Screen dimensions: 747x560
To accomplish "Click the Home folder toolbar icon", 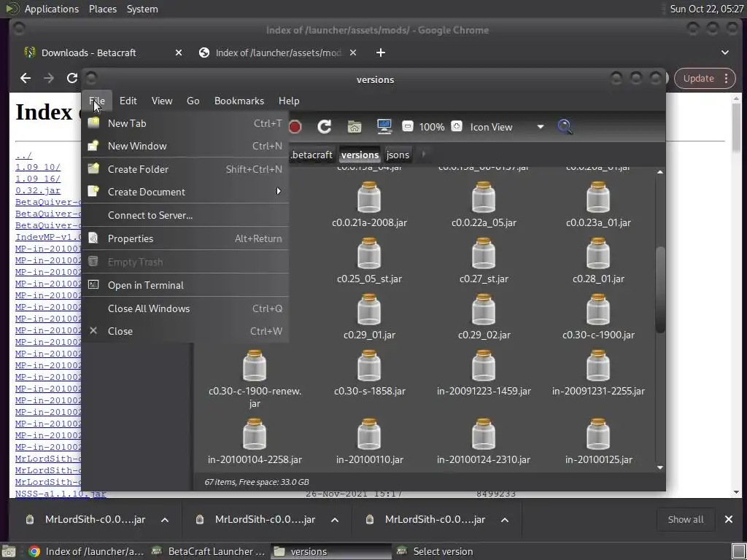I will coord(355,127).
